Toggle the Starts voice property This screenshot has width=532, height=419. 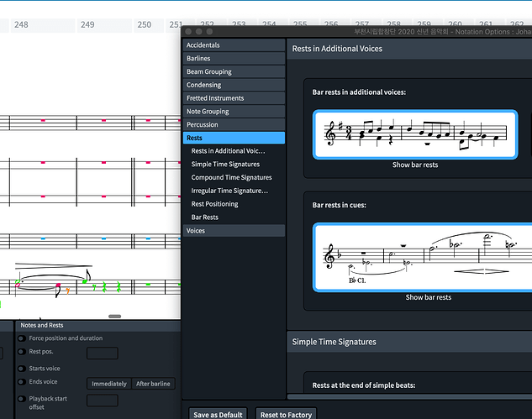click(x=22, y=369)
